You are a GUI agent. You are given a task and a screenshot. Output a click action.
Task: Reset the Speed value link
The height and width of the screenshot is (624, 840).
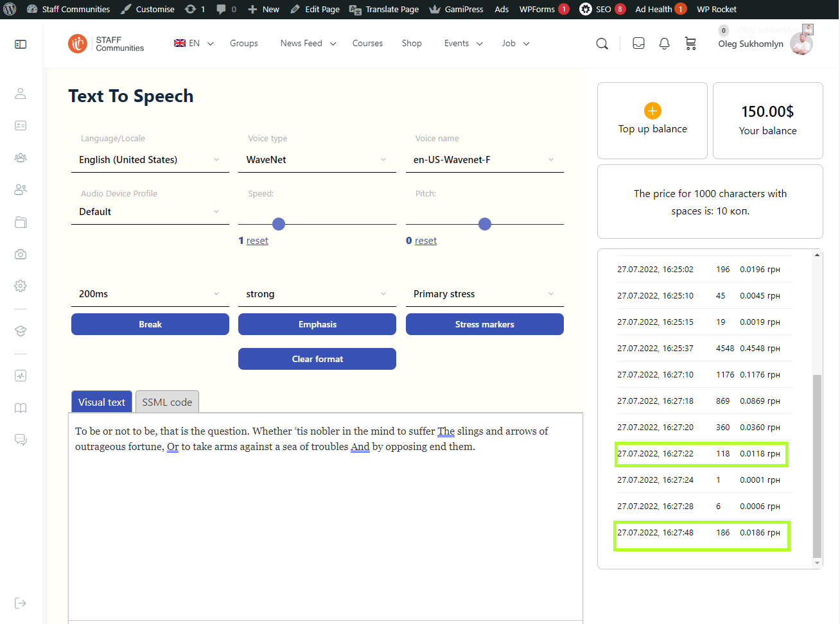click(258, 241)
